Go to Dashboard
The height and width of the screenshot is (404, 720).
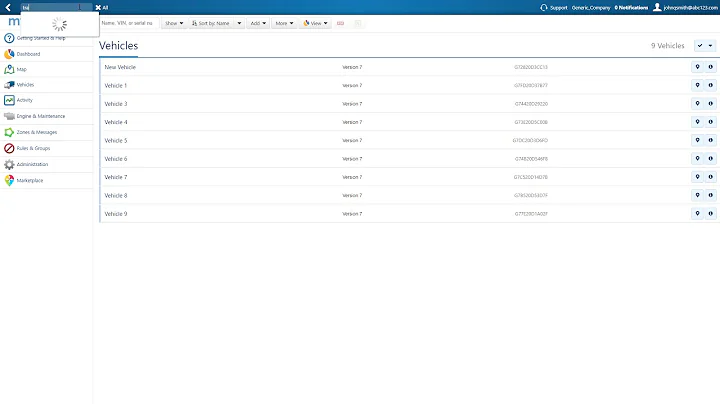click(28, 54)
